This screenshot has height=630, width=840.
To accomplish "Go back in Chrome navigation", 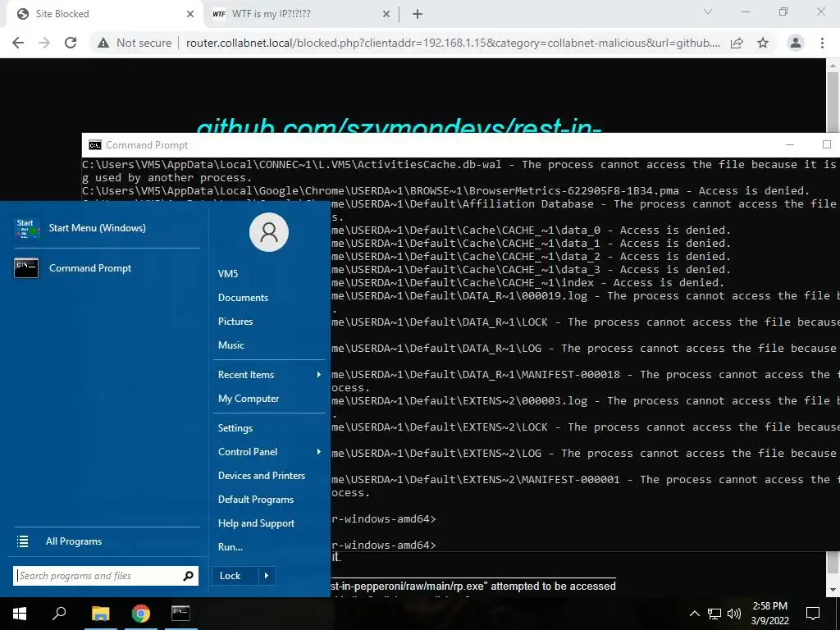I will pos(18,43).
